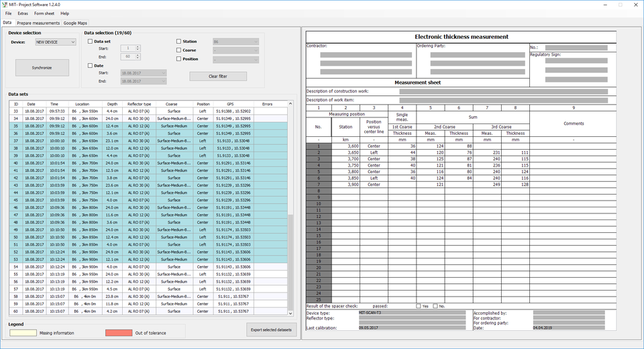The width and height of the screenshot is (644, 349).
Task: Click the Clear filter button
Action: point(218,76)
